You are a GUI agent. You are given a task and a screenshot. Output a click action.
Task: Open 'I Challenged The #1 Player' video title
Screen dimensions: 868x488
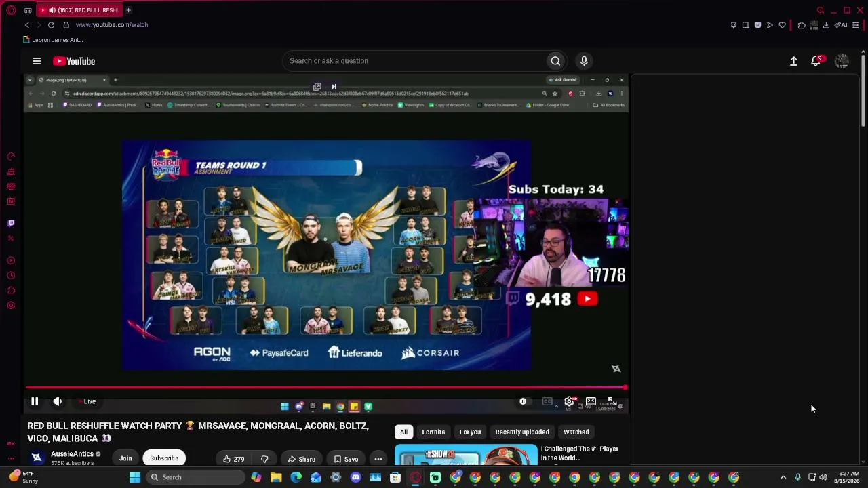pyautogui.click(x=580, y=453)
